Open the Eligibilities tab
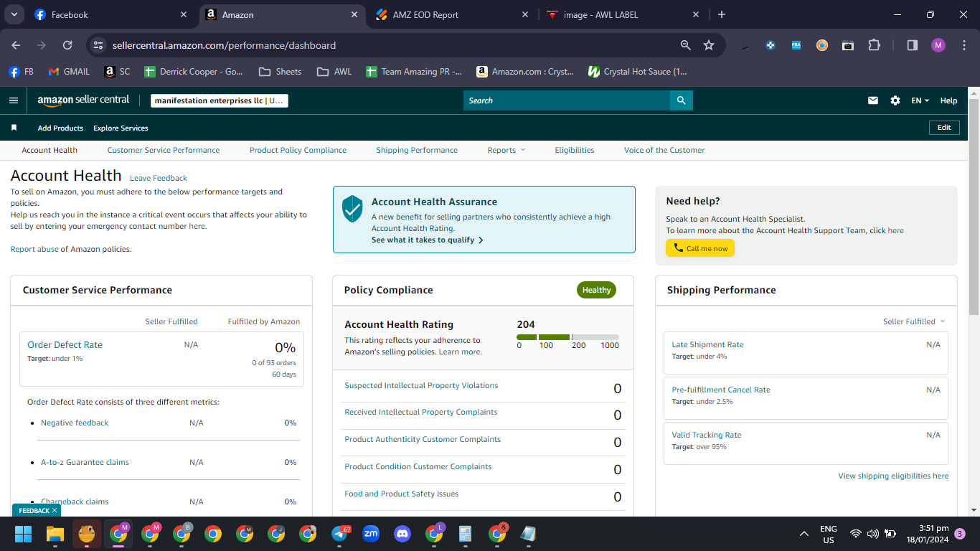 point(575,150)
